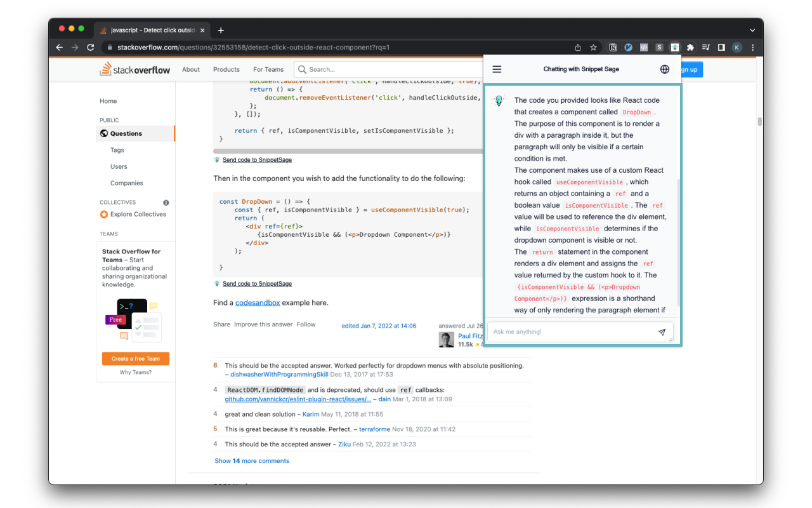Bookmark this page with the star icon

click(x=593, y=48)
